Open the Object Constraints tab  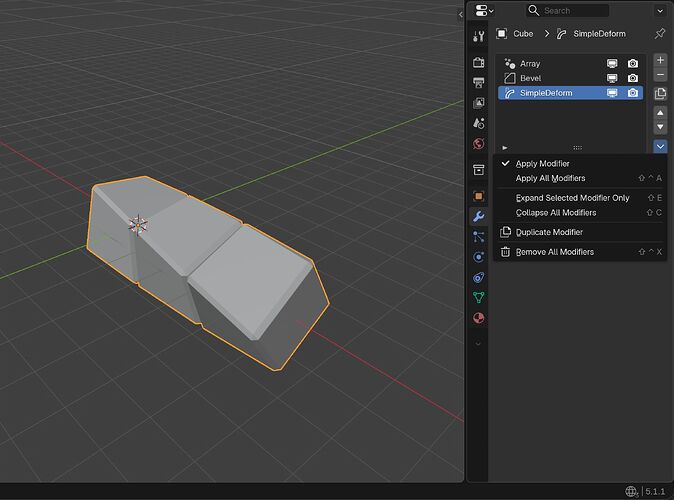478,277
